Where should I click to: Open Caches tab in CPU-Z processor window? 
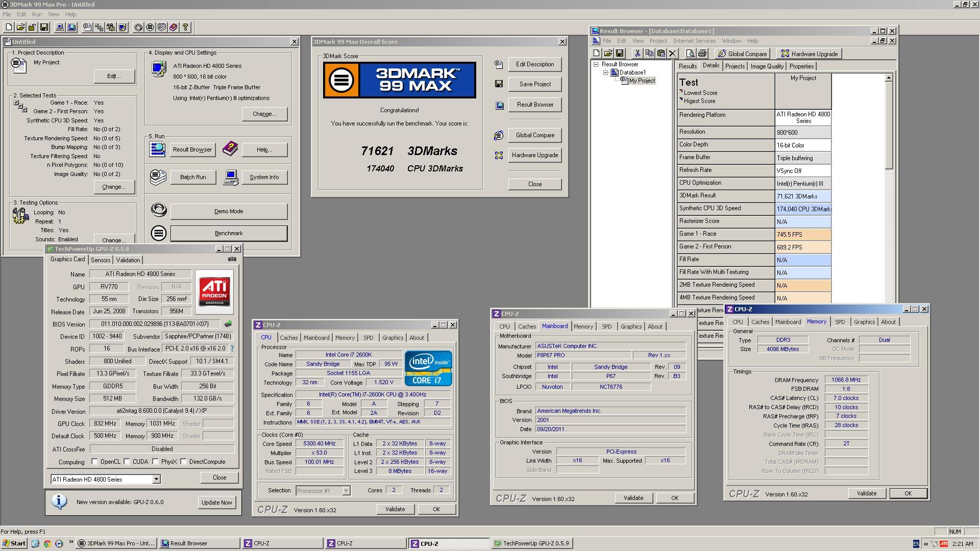288,338
